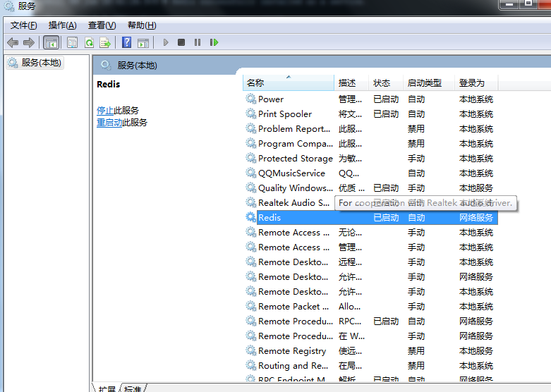Click 禁用 in the Remote Registry row
The height and width of the screenshot is (392, 551).
[x=416, y=351]
